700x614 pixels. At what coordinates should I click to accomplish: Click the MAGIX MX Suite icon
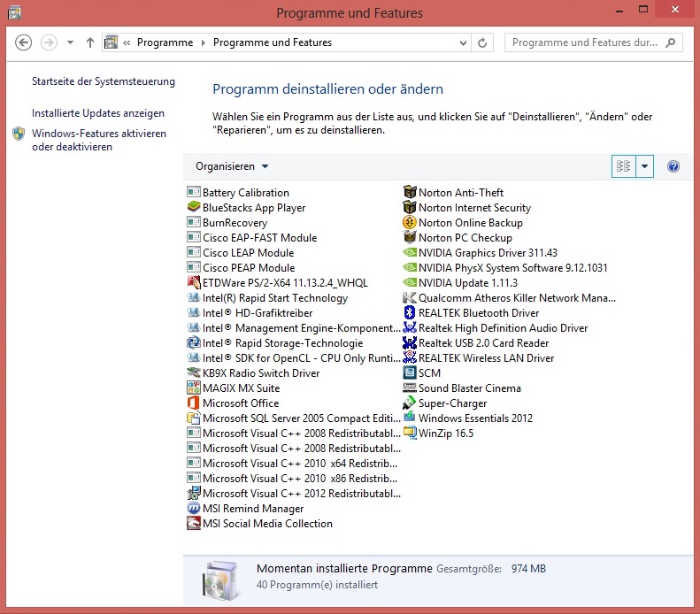pyautogui.click(x=193, y=388)
